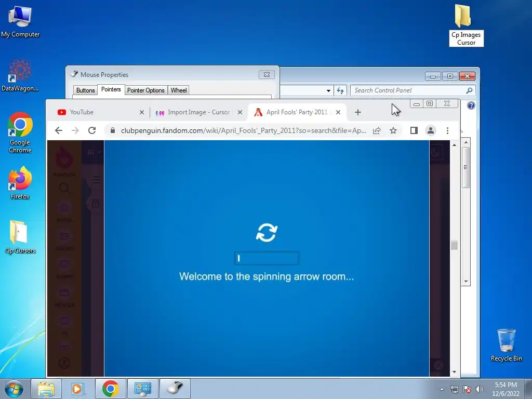Switch to Chrome in the taskbar
Viewport: 532px width, 399px height.
tap(110, 389)
